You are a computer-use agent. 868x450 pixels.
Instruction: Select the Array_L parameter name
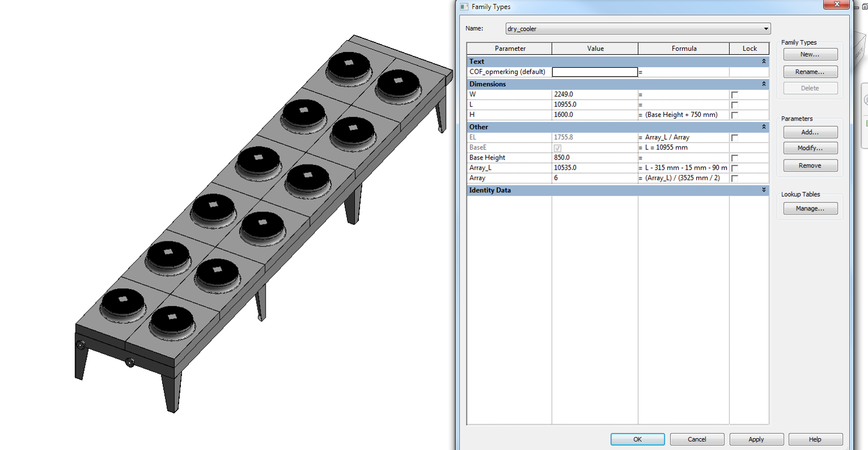(x=480, y=168)
